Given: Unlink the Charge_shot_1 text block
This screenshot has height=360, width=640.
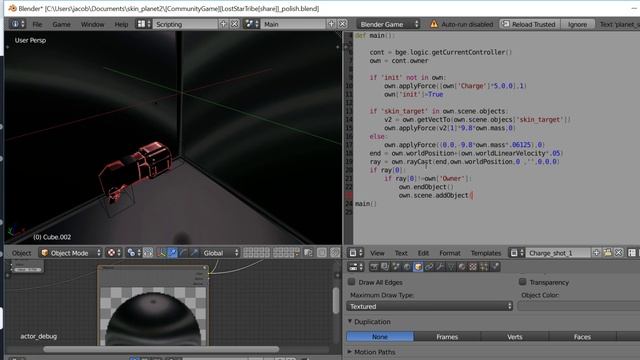Looking at the screenshot, I should point(619,253).
